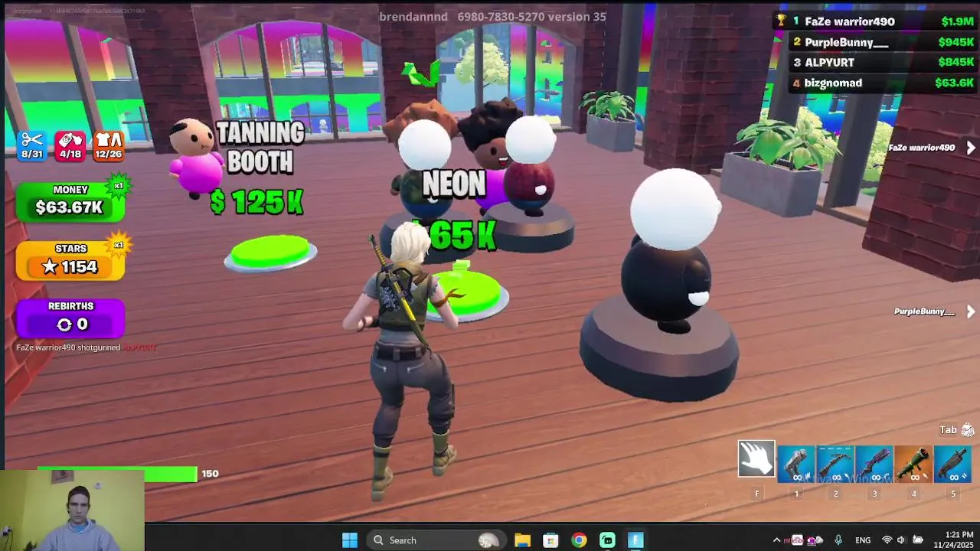
Task: Open File Explorer from taskbar
Action: click(522, 540)
